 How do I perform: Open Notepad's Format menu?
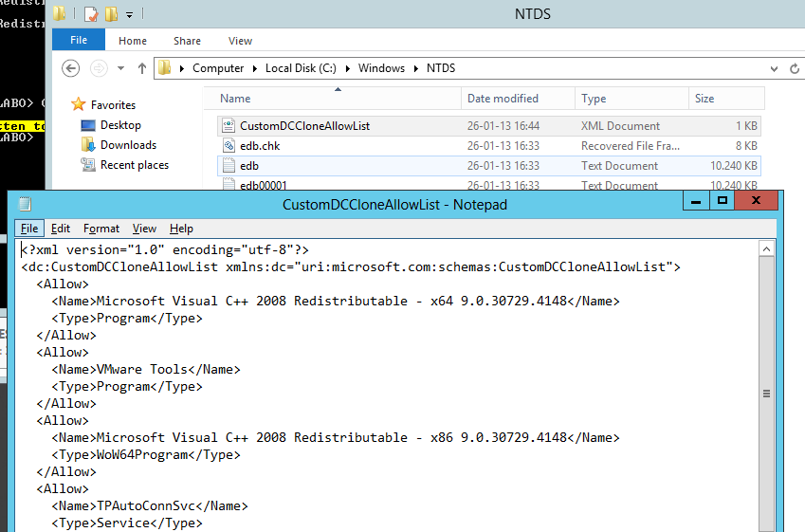101,229
